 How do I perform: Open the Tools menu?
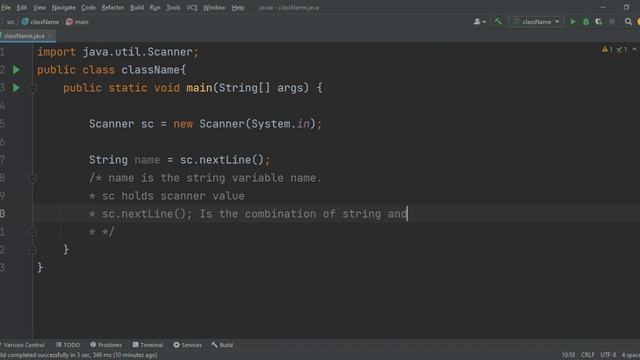coord(173,7)
